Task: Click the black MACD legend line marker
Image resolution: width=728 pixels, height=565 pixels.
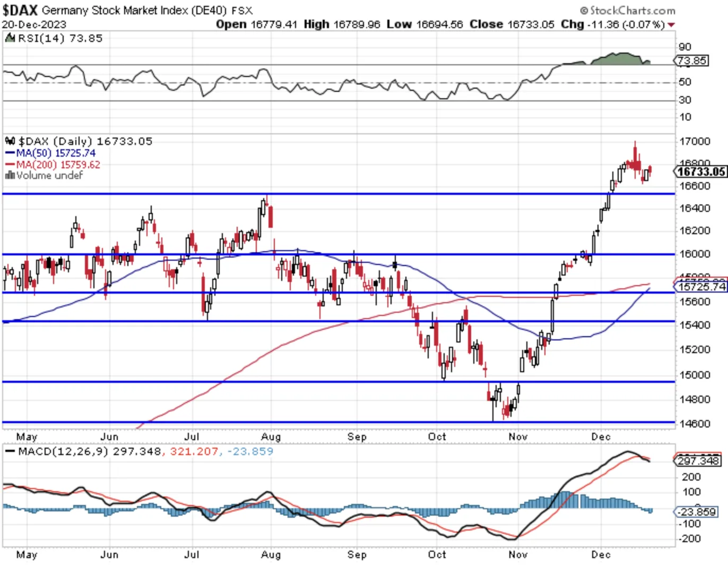Action: tap(10, 451)
